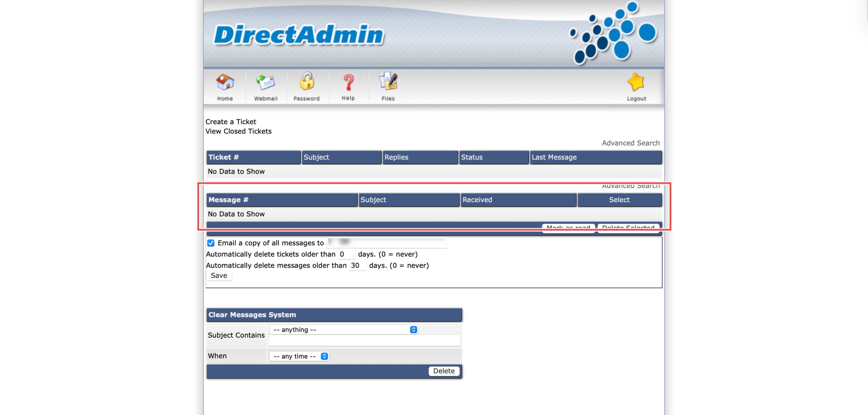
Task: Click the delete tickets older than days field
Action: pos(347,254)
